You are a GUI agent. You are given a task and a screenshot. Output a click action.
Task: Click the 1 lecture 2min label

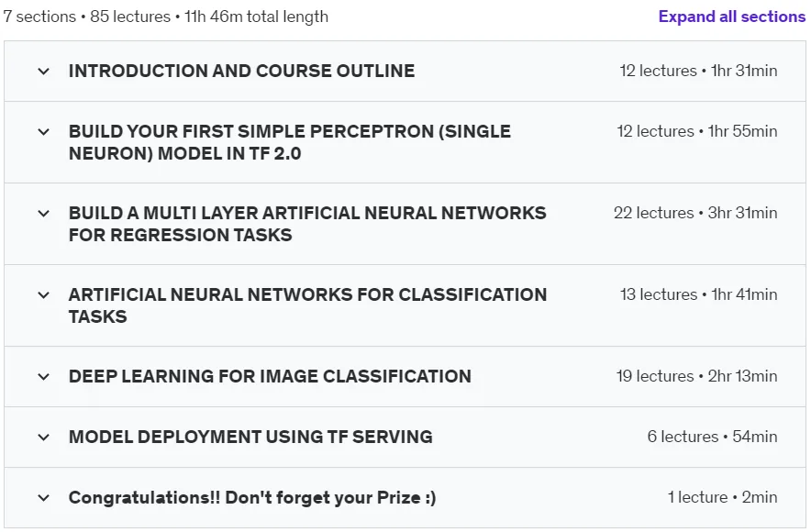(722, 497)
